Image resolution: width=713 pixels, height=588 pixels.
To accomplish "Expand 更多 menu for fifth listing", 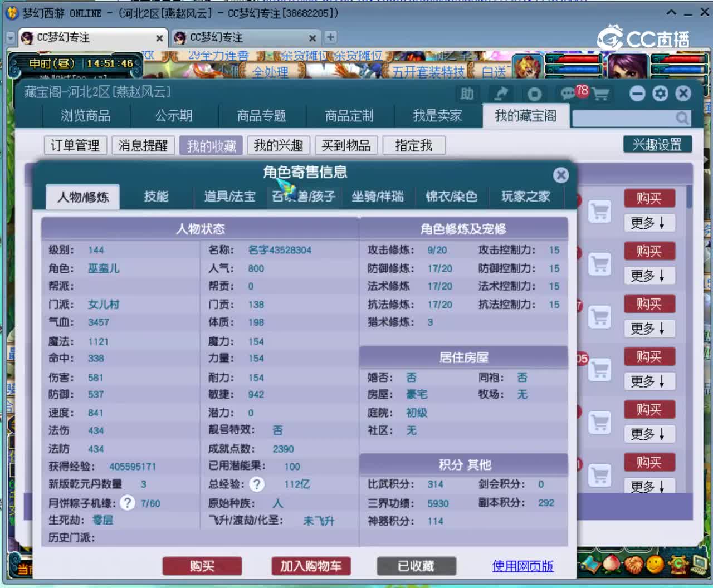I will (648, 434).
